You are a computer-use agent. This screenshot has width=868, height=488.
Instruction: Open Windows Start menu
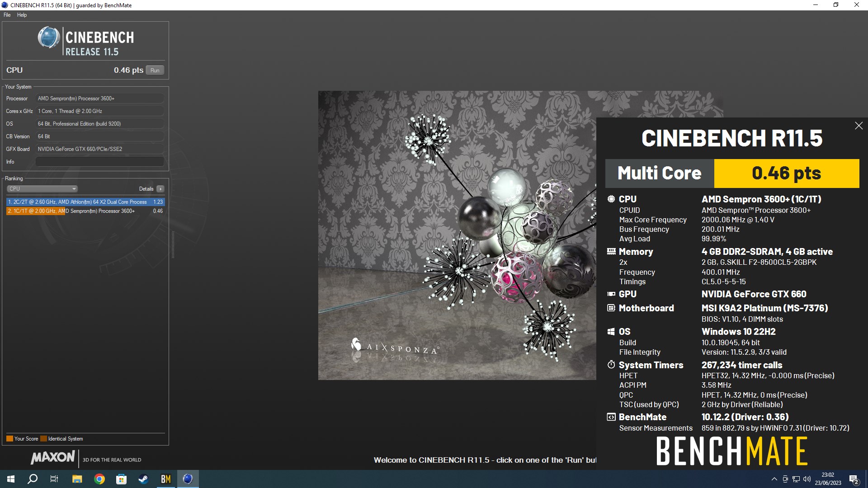click(11, 479)
